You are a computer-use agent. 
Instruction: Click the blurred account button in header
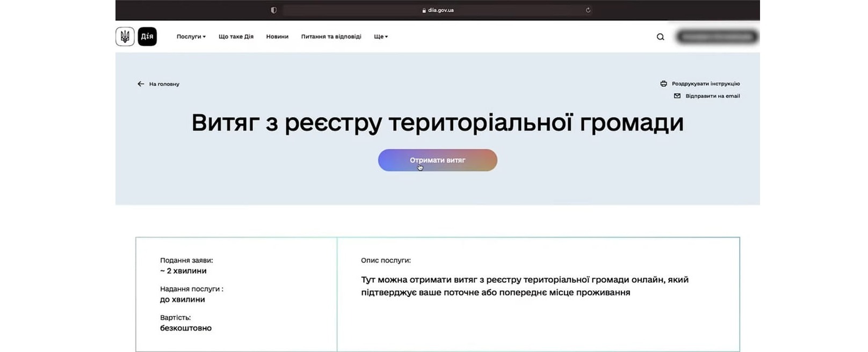717,37
